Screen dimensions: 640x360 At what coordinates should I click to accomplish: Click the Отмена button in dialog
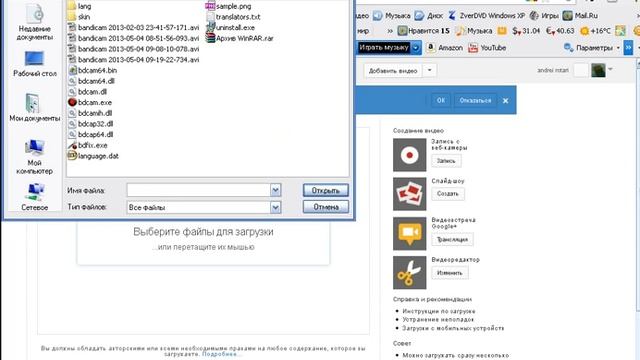pyautogui.click(x=326, y=207)
